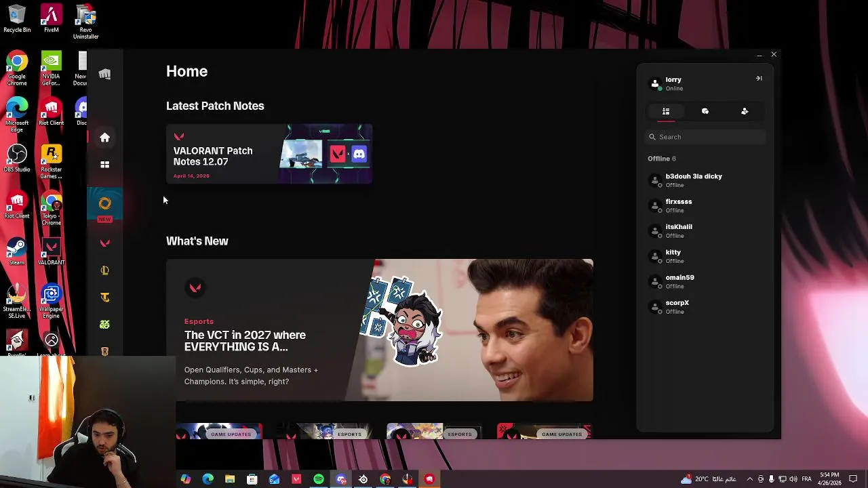Open Rockstar Games desktop shortcut
Viewport: 868px width, 488px height.
pyautogui.click(x=51, y=162)
